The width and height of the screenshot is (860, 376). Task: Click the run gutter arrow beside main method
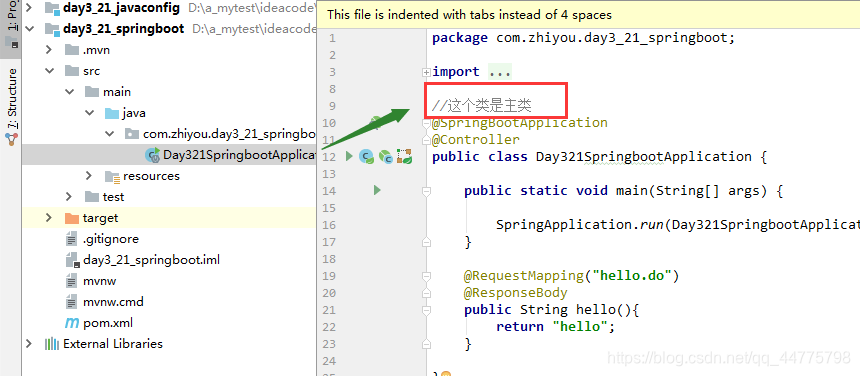tap(377, 190)
